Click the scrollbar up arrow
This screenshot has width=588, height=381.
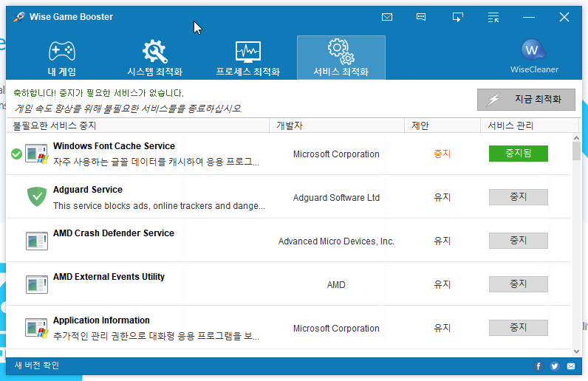point(576,138)
